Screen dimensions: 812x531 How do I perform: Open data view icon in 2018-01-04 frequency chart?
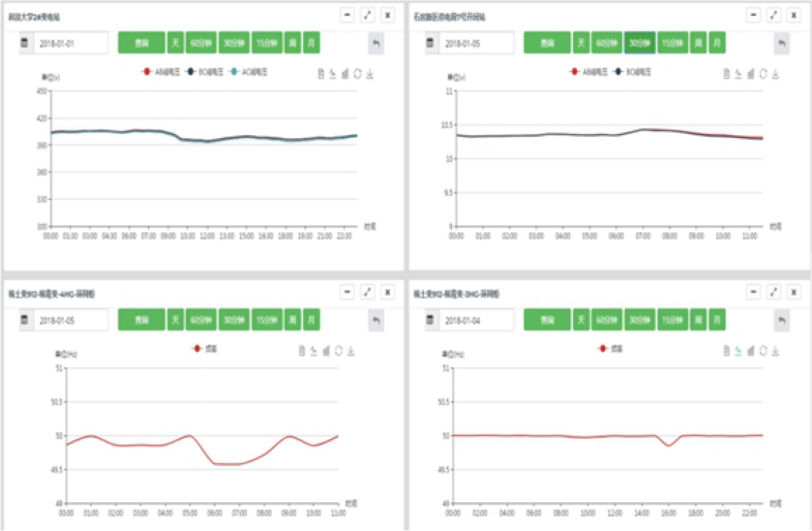727,351
